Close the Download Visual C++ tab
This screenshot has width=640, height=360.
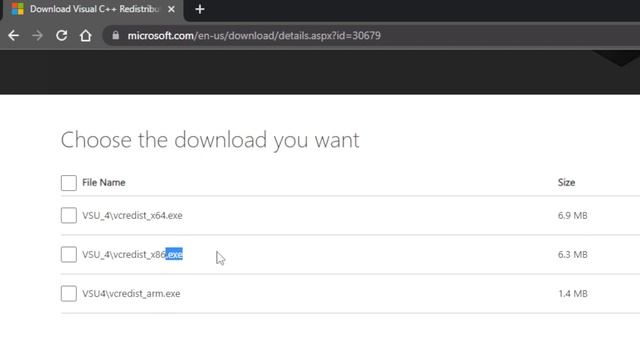(171, 9)
